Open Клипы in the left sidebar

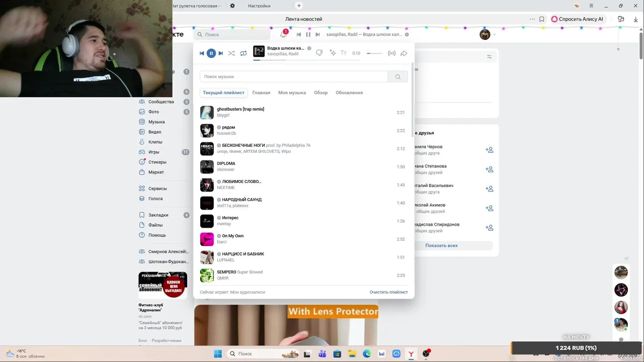point(155,142)
